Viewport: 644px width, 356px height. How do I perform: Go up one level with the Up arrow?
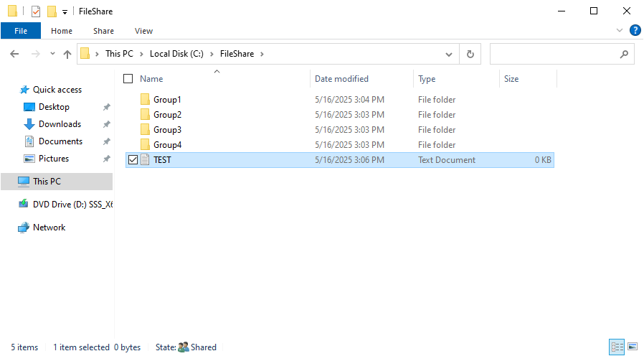click(x=67, y=54)
